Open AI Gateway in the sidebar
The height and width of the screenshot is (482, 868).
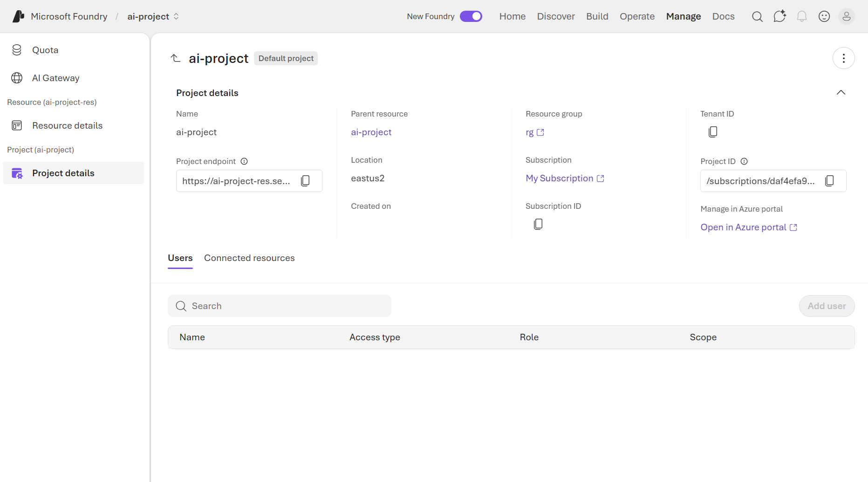pyautogui.click(x=74, y=78)
